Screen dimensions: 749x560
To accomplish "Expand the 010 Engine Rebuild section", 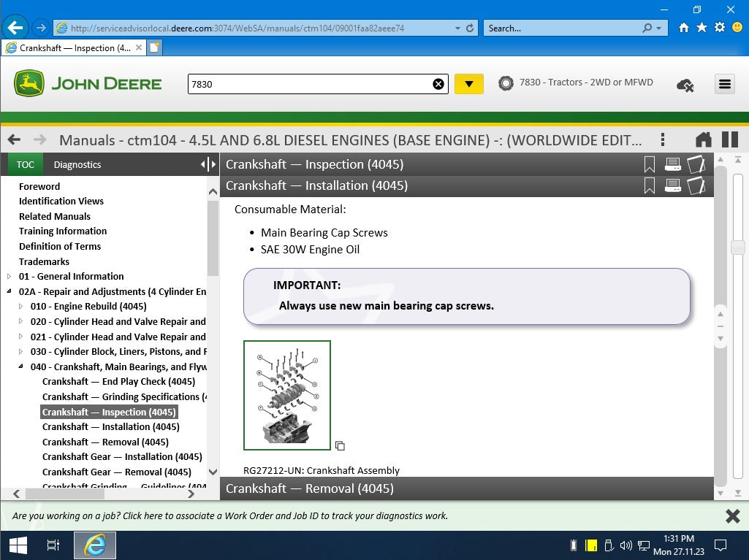I will point(21,306).
